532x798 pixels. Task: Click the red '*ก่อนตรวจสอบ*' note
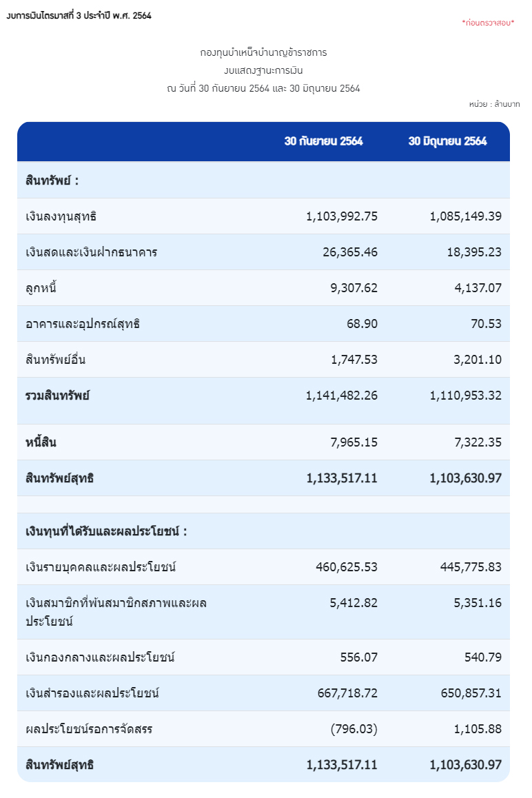(x=488, y=23)
